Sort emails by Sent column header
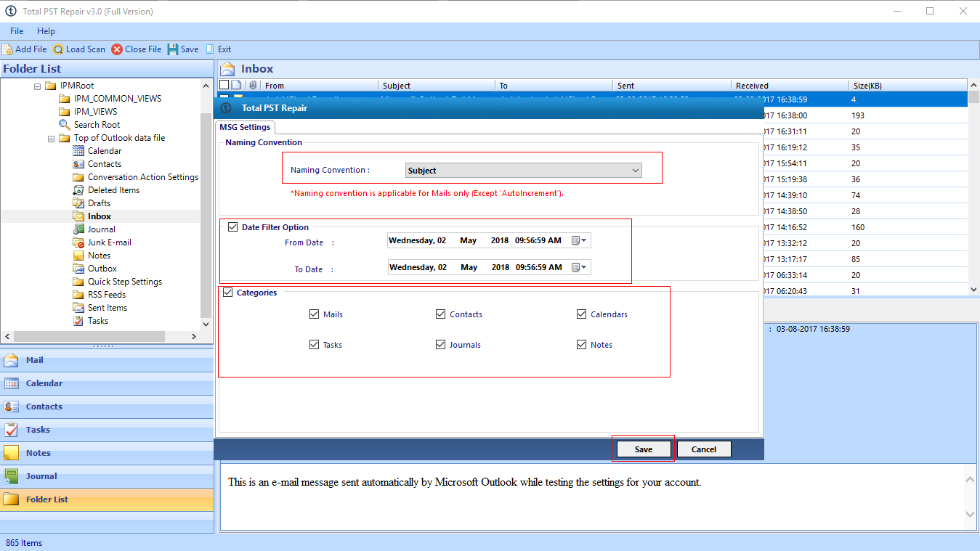The height and width of the screenshot is (551, 980). [x=672, y=86]
